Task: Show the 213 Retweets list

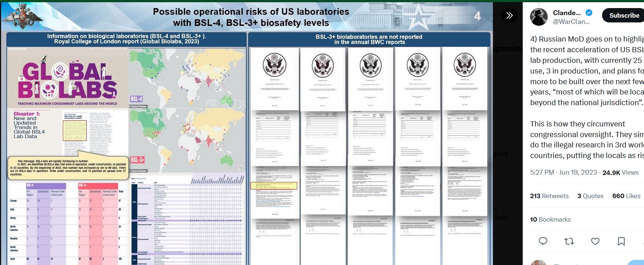Action: [x=549, y=196]
